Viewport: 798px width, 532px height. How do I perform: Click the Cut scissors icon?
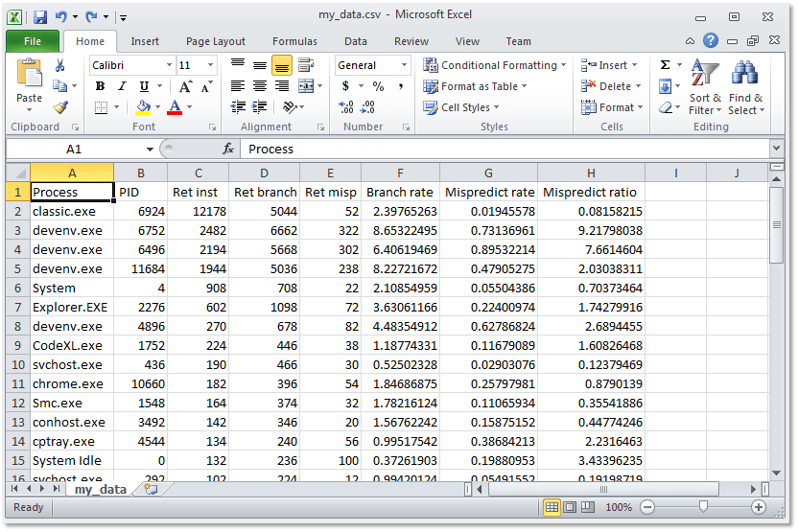click(x=60, y=65)
